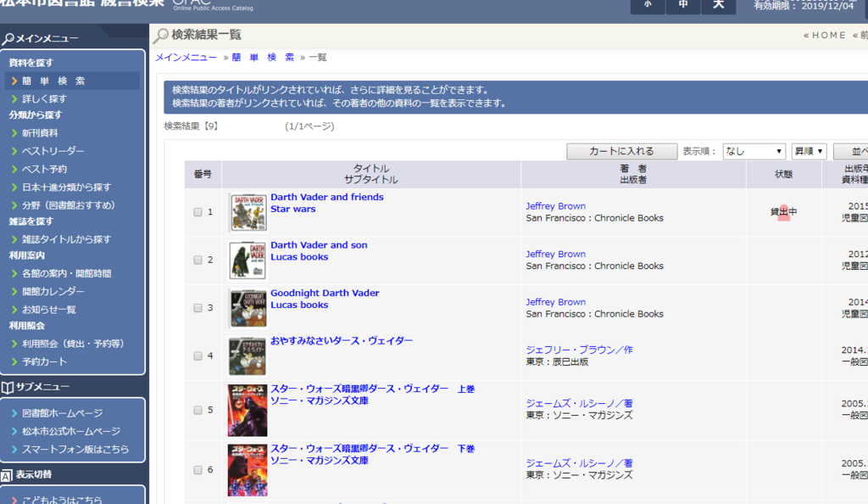Click the 番号 column header
Viewport: 868px width, 504px height.
[x=203, y=175]
